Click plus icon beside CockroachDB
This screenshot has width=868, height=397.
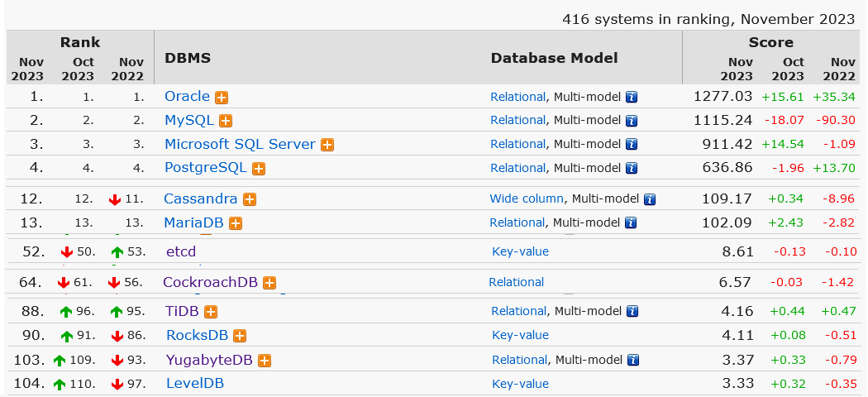click(269, 283)
